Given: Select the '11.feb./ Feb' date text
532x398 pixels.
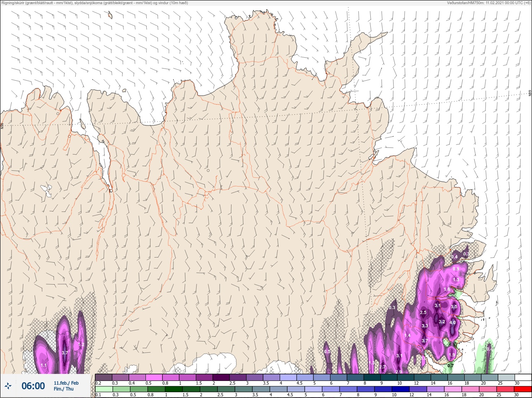Looking at the screenshot, I should click(66, 383).
